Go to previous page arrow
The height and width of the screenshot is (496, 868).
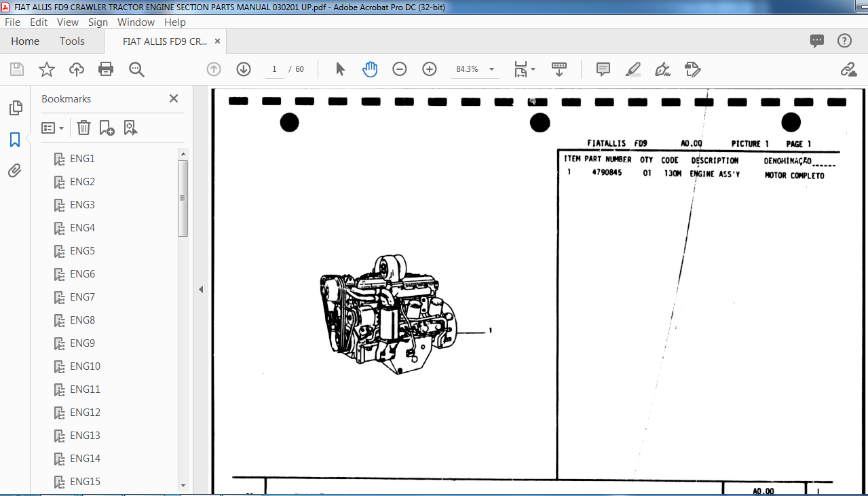tap(214, 69)
